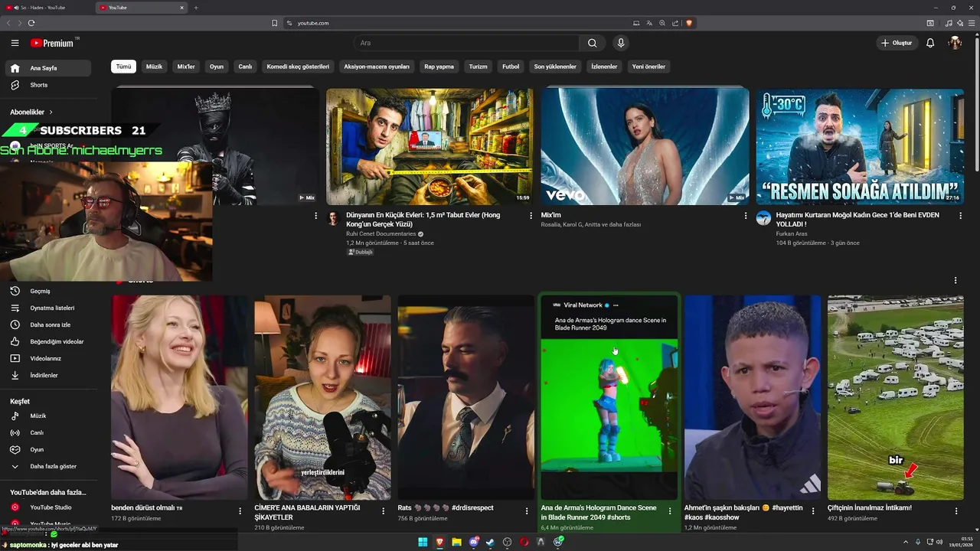Screen dimensions: 980x551
Task: Select the Yeni öneriler chip
Action: (x=648, y=67)
